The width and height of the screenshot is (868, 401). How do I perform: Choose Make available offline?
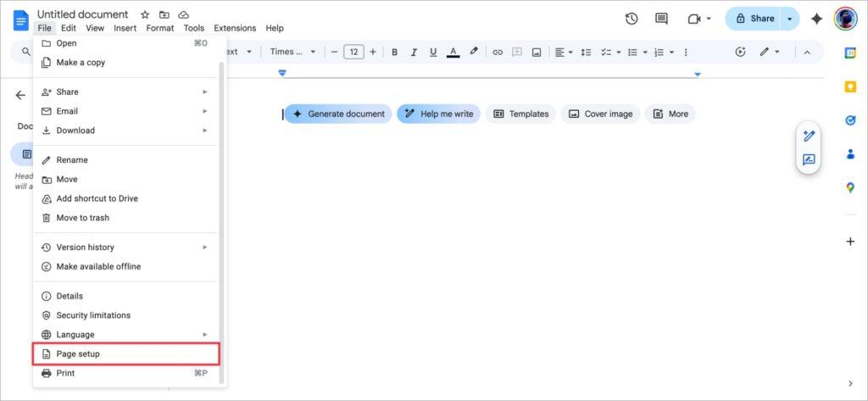[x=126, y=267]
